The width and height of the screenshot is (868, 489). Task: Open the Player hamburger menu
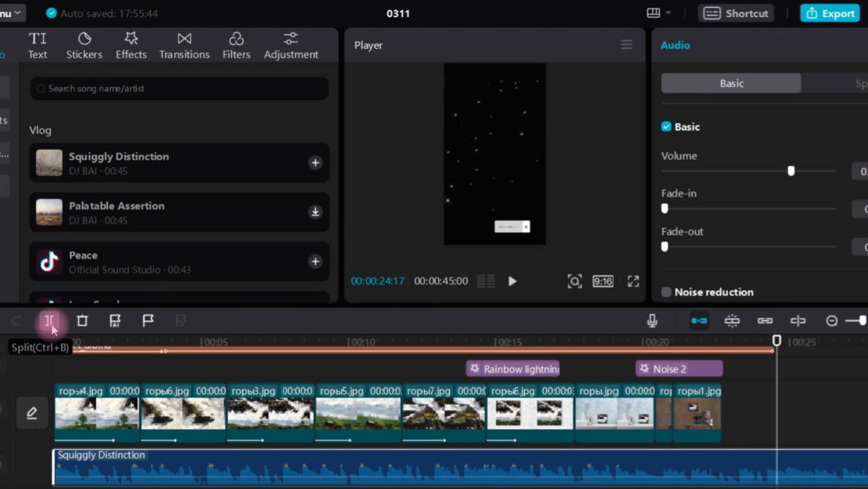point(627,44)
